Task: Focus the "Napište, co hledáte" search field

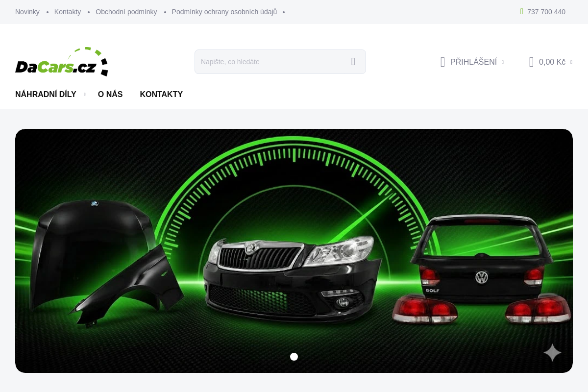Action: point(269,62)
